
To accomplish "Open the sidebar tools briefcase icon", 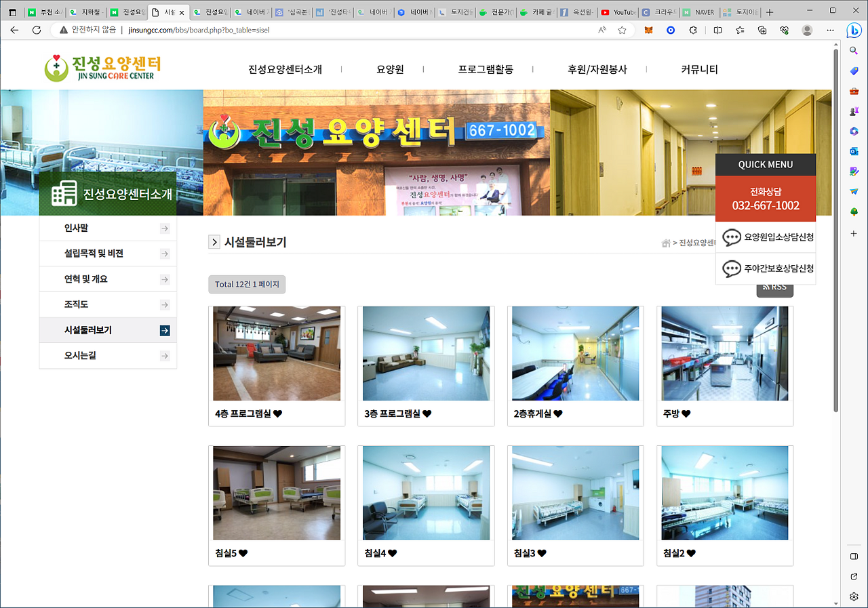I will point(854,91).
